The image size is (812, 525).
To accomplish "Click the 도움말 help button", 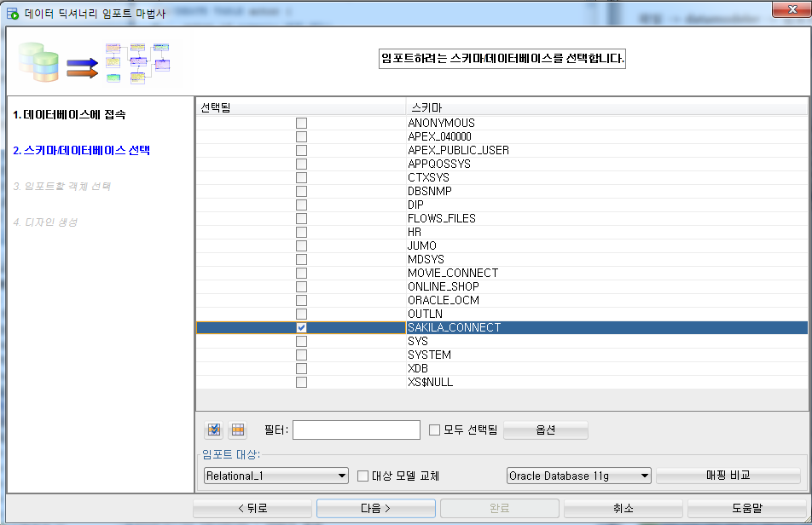I will [747, 509].
